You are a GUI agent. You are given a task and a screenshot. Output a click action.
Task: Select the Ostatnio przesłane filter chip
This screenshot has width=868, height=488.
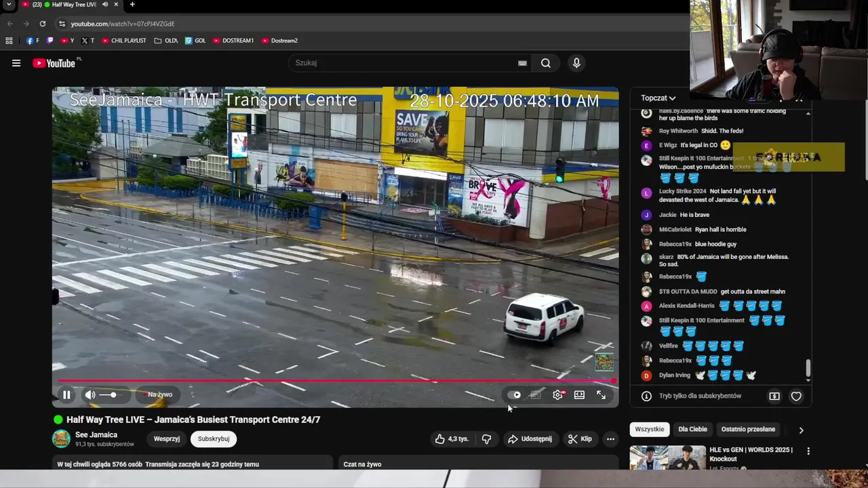748,429
